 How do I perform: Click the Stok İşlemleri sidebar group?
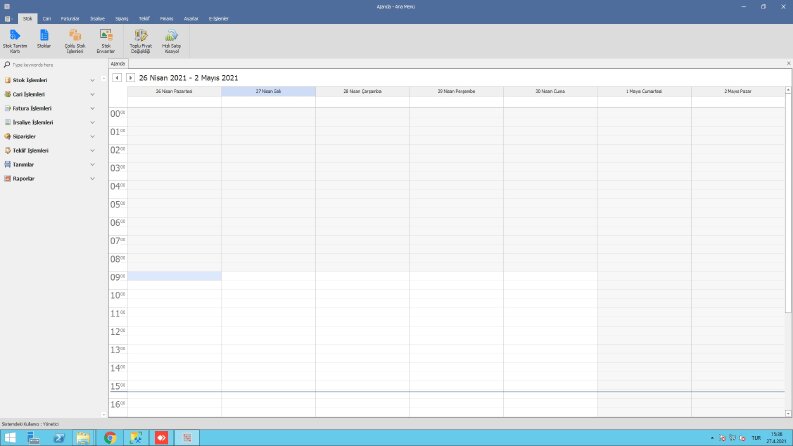coord(50,80)
